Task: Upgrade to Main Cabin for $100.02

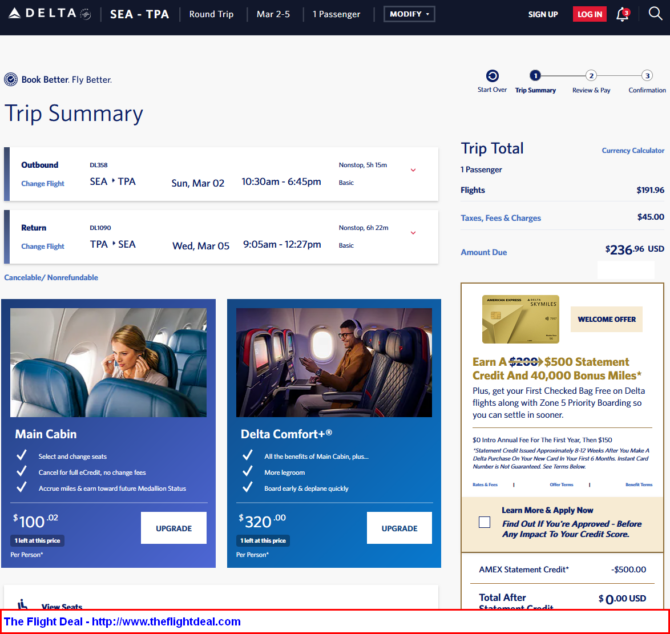Action: point(173,528)
